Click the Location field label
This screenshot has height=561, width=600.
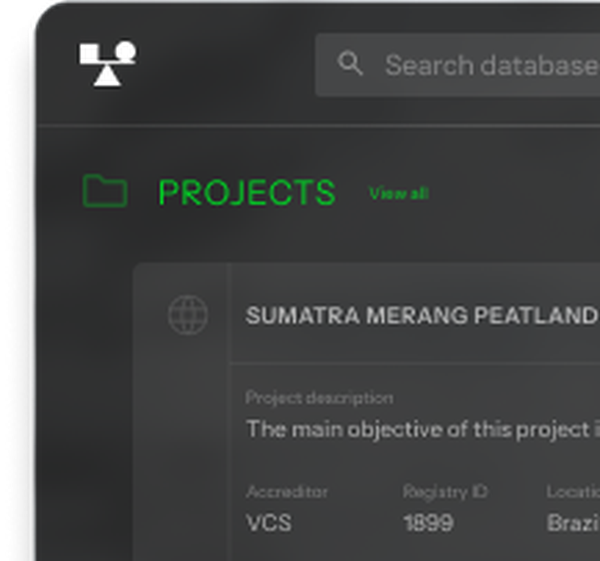573,492
